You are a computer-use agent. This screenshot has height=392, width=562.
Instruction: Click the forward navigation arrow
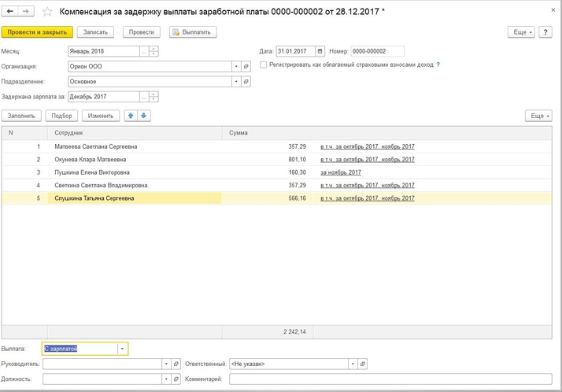click(x=25, y=12)
